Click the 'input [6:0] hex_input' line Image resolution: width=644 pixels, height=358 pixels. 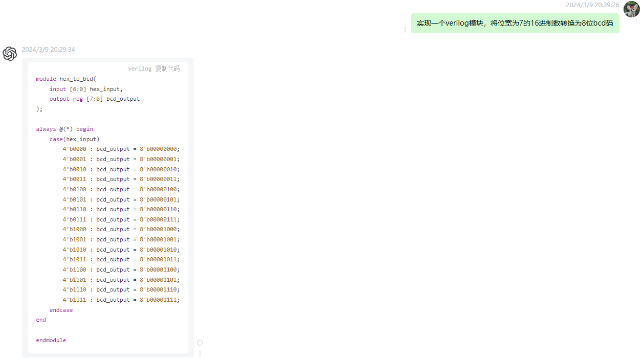point(86,89)
